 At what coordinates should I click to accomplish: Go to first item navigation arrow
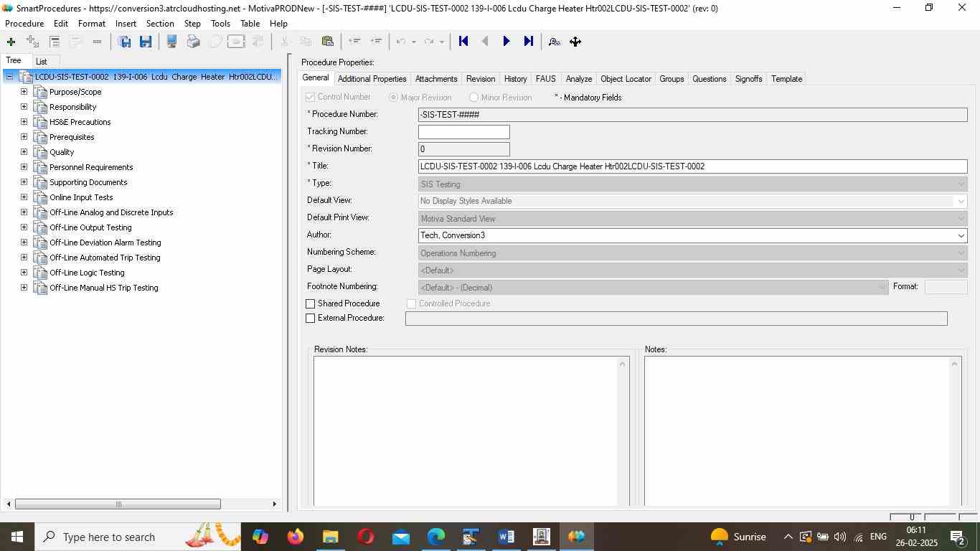tap(463, 42)
